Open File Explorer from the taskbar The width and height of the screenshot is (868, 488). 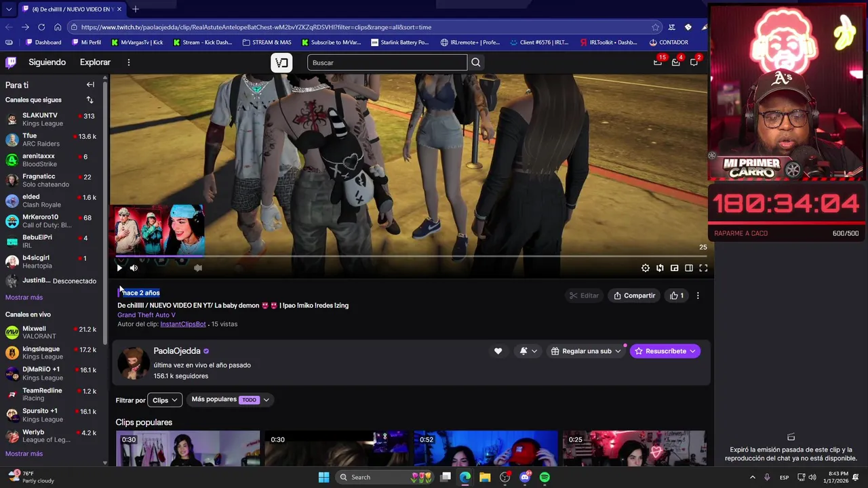click(485, 477)
